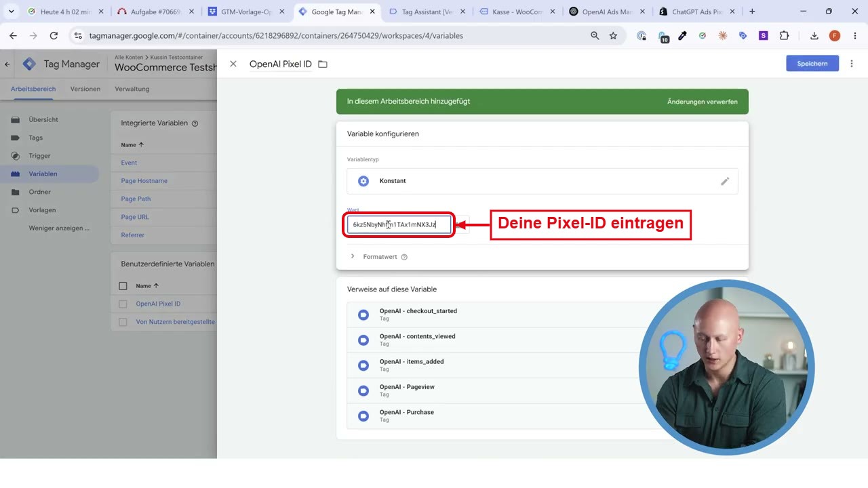This screenshot has width=868, height=488.
Task: Open the Extensions puzzle icon
Action: tap(784, 36)
